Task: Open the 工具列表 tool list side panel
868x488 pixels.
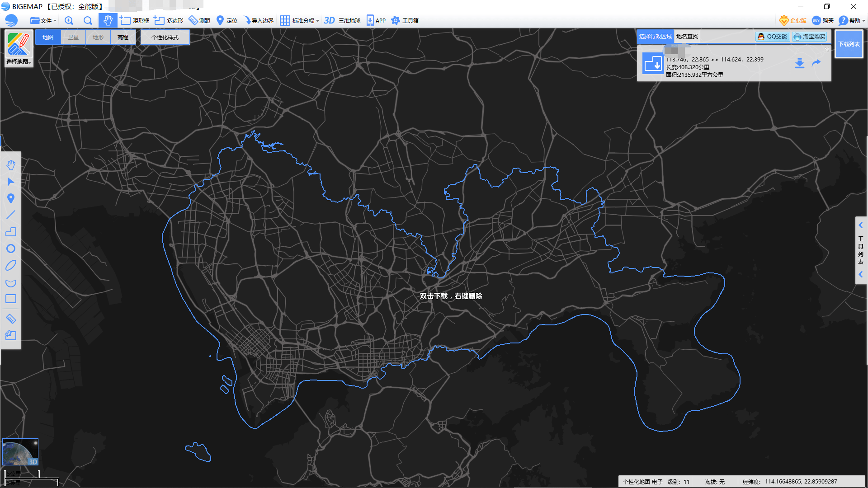Action: coord(861,250)
